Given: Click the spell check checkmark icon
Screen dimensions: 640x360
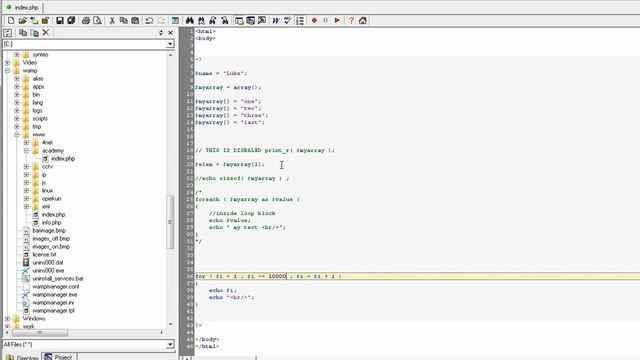Looking at the screenshot, I should 287,20.
